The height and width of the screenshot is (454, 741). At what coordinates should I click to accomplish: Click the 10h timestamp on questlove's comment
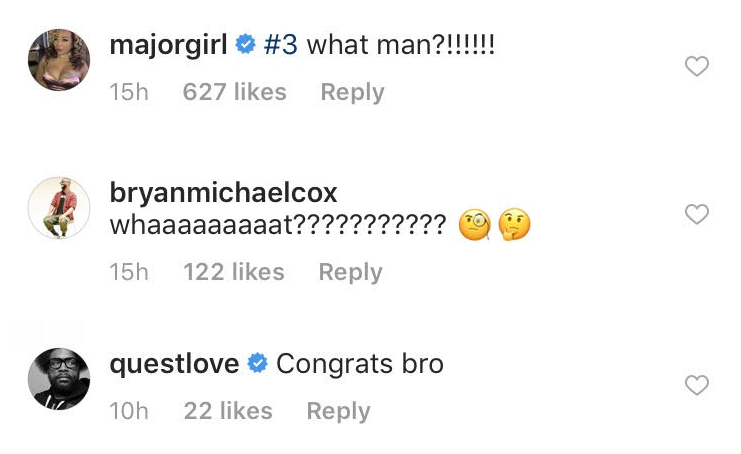(x=128, y=411)
